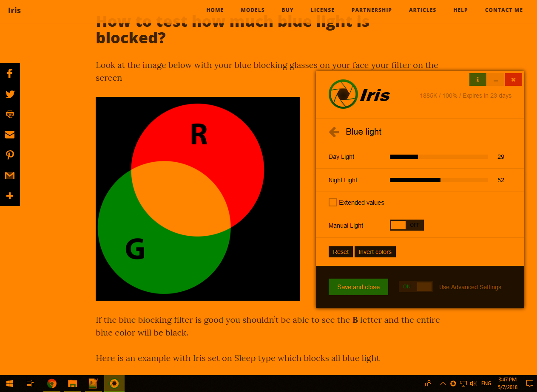Open the LICENSE menu item
Viewport: 537px width, 392px height.
coord(323,10)
